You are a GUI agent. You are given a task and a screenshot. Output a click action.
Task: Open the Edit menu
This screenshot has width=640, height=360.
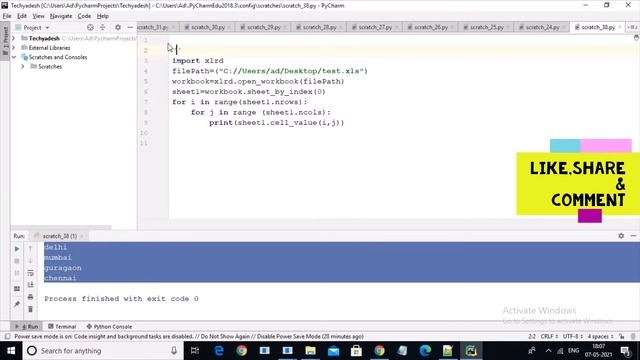coord(22,16)
